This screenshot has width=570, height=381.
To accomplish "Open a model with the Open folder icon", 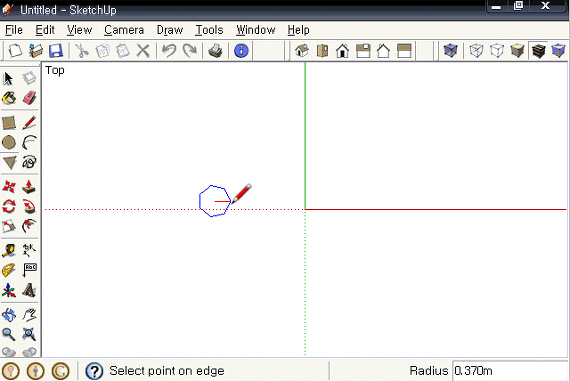I will [36, 51].
